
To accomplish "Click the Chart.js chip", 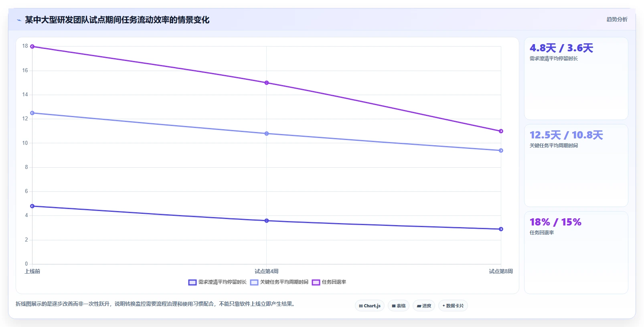I will (x=370, y=306).
